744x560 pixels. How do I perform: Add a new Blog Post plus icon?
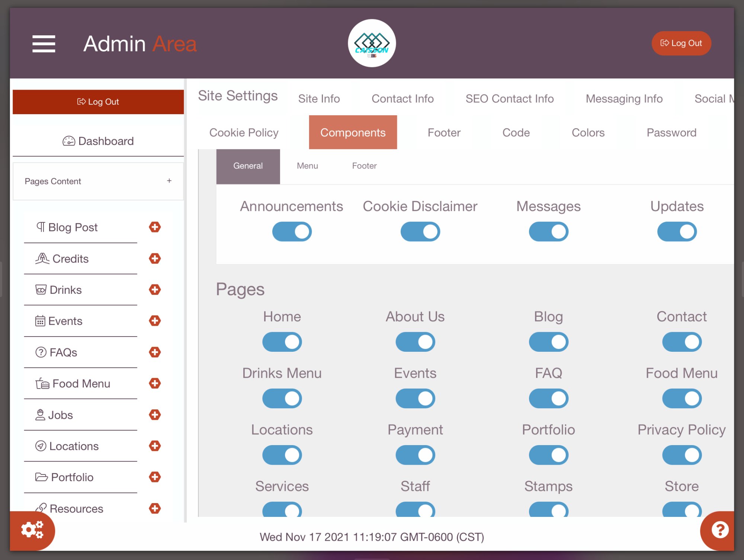(x=155, y=227)
